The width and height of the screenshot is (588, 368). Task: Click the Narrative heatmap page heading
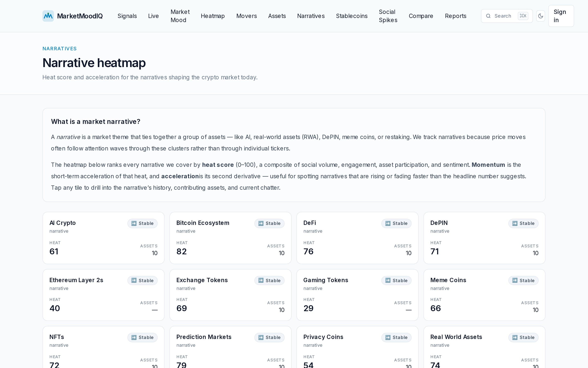coord(94,63)
